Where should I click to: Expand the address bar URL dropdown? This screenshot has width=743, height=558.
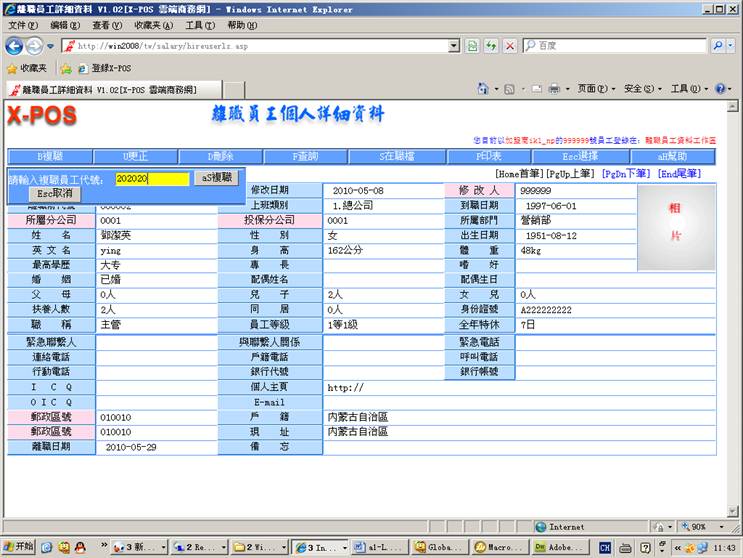point(454,46)
